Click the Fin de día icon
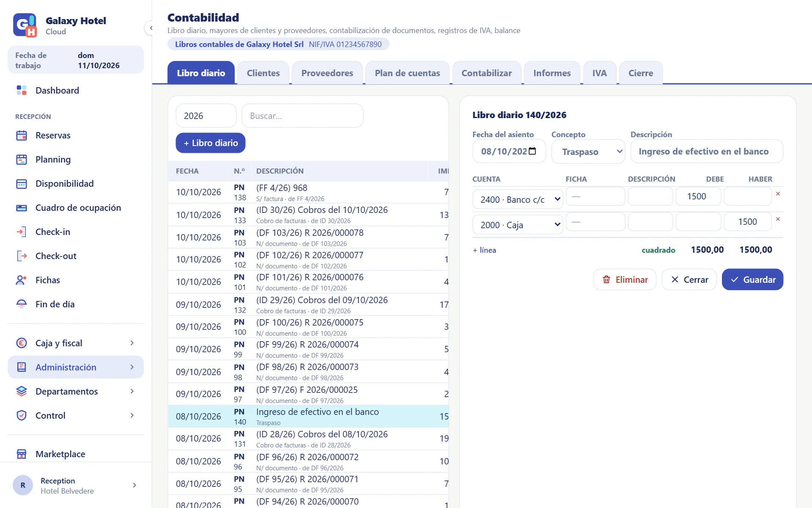 click(x=22, y=304)
